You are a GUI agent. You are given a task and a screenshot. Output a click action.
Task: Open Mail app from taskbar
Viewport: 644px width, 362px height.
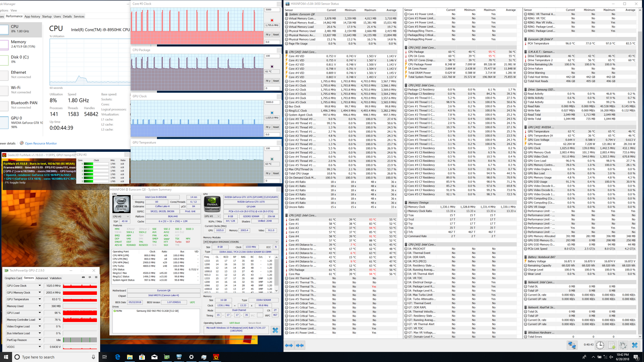point(154,357)
